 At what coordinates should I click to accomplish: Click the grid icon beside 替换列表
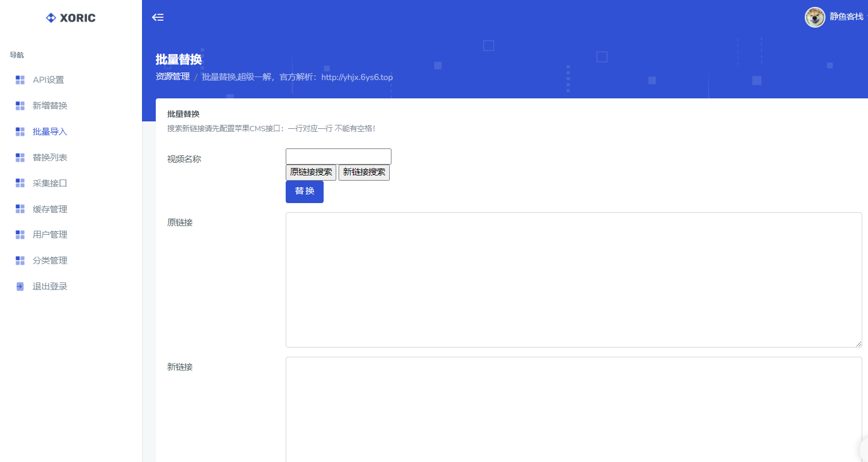tap(20, 158)
